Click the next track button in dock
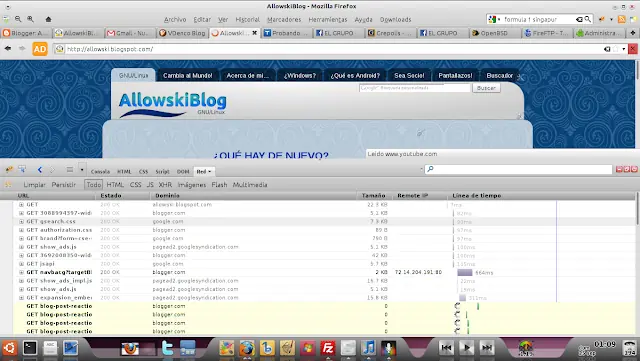This screenshot has width=640, height=361. (487, 348)
